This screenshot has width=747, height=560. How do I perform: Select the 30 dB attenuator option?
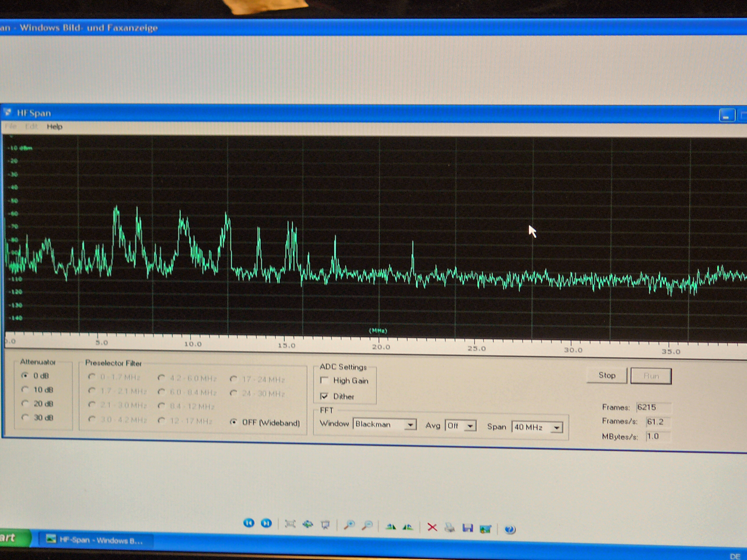tap(25, 418)
